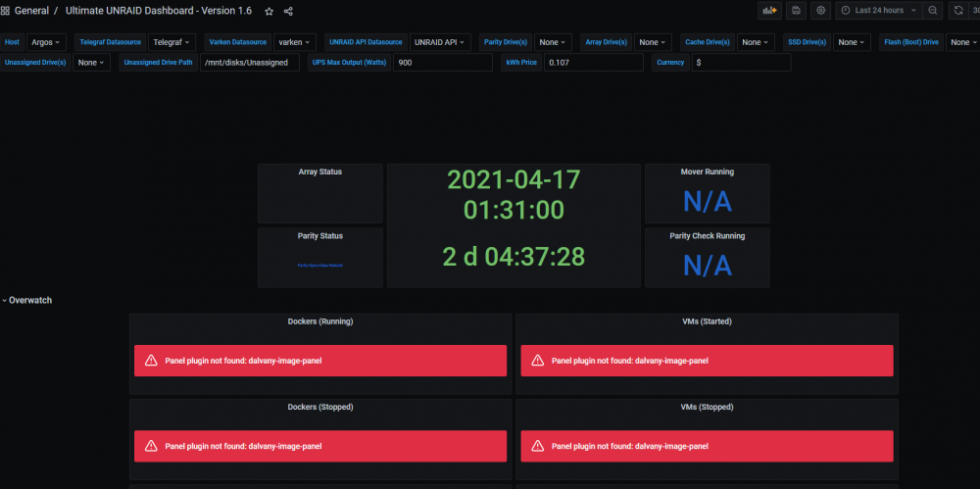Click the dashboards grid icon beside General
The height and width of the screenshot is (489, 980).
(5, 11)
